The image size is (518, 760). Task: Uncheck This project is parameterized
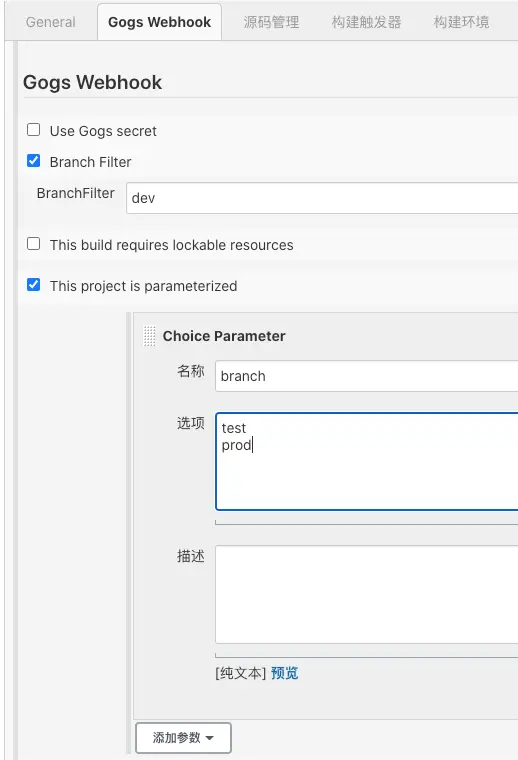[33, 285]
